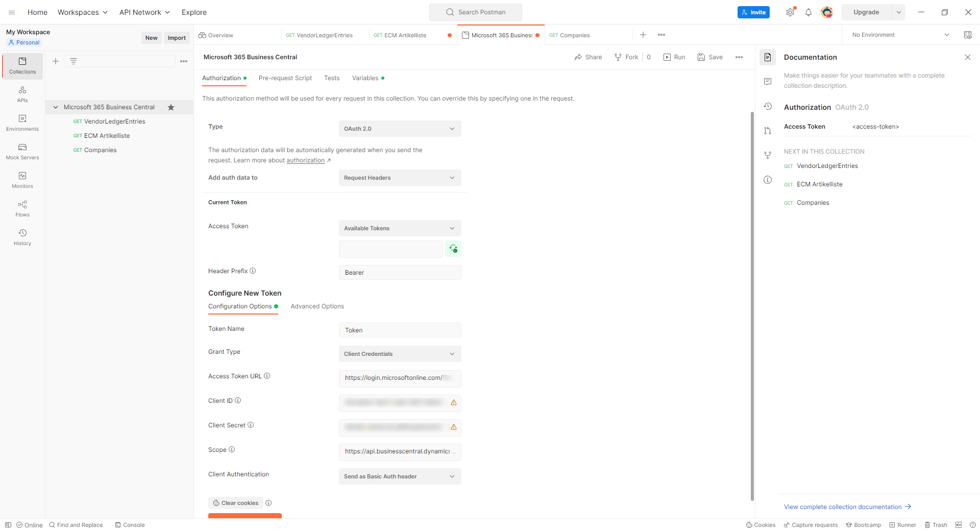Open Forks icon in right sidebar
Screen dimensions: 980x531
coord(768,155)
